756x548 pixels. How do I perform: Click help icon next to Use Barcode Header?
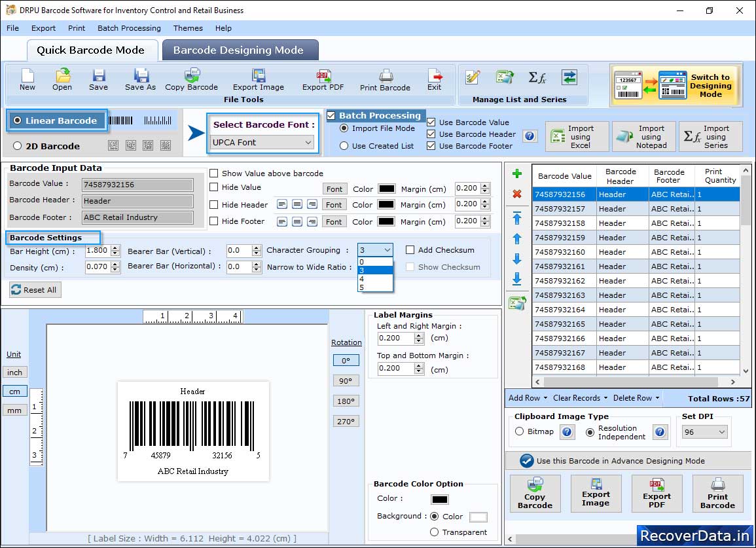click(x=530, y=136)
